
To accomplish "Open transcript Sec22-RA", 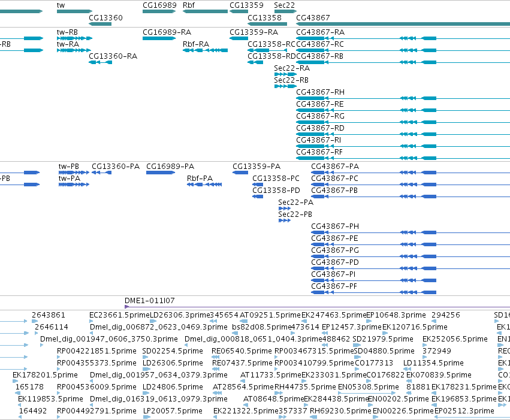I will point(292,68).
